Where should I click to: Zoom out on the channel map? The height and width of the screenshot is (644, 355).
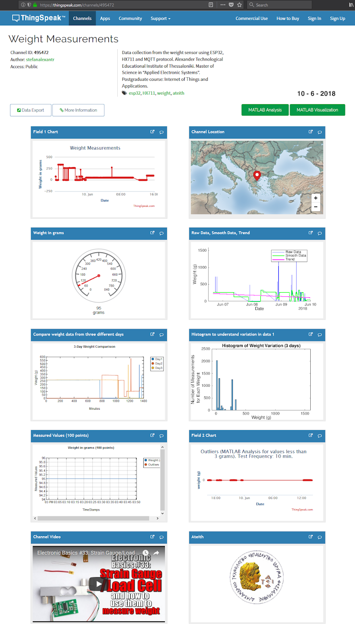pos(316,206)
